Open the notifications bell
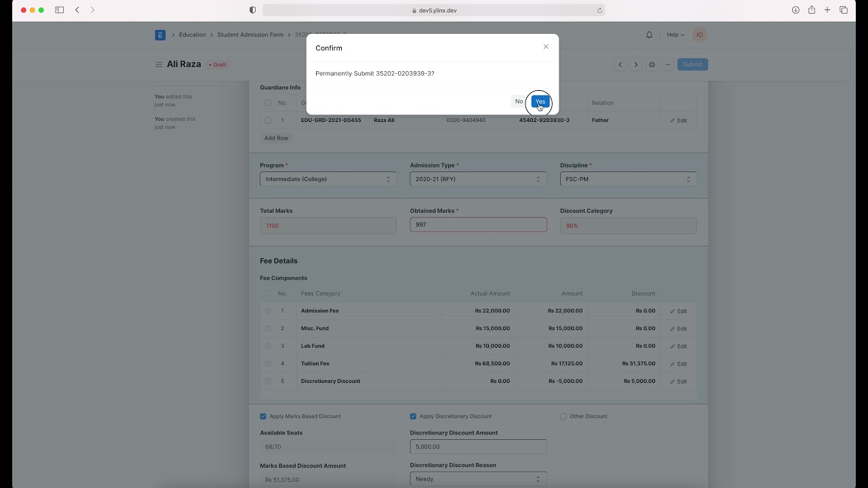868x488 pixels. pyautogui.click(x=649, y=35)
